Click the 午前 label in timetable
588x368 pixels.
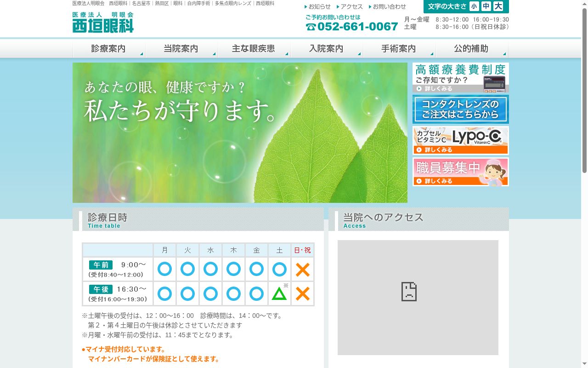pyautogui.click(x=101, y=265)
